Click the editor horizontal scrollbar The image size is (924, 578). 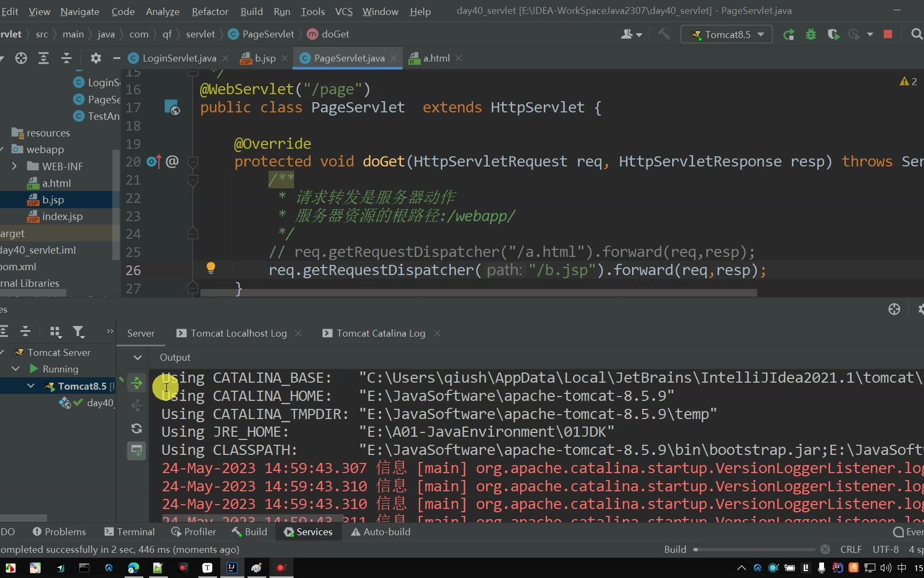(x=479, y=293)
